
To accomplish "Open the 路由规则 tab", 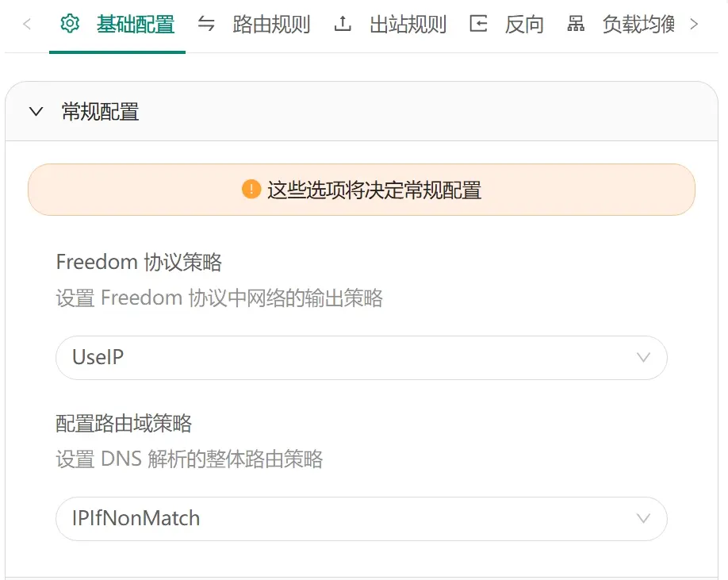I will (271, 25).
